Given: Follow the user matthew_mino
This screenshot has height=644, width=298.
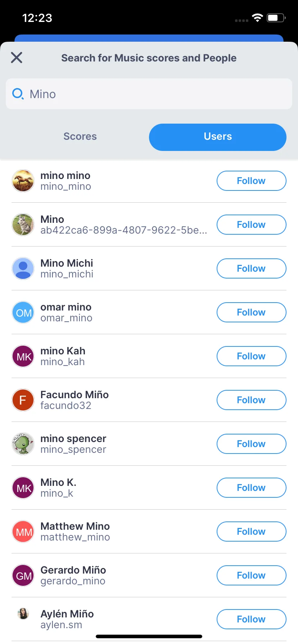Looking at the screenshot, I should pos(251,532).
